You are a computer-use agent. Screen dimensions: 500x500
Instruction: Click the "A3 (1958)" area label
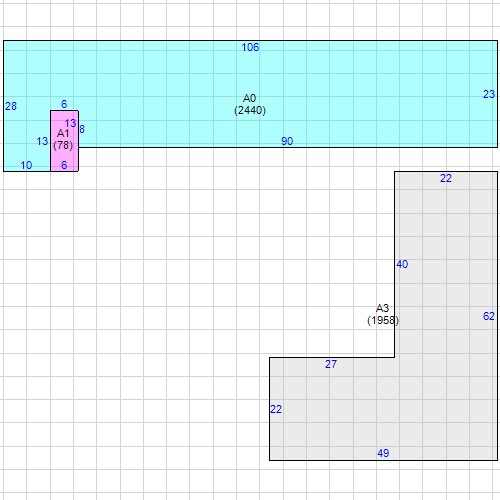click(383, 314)
